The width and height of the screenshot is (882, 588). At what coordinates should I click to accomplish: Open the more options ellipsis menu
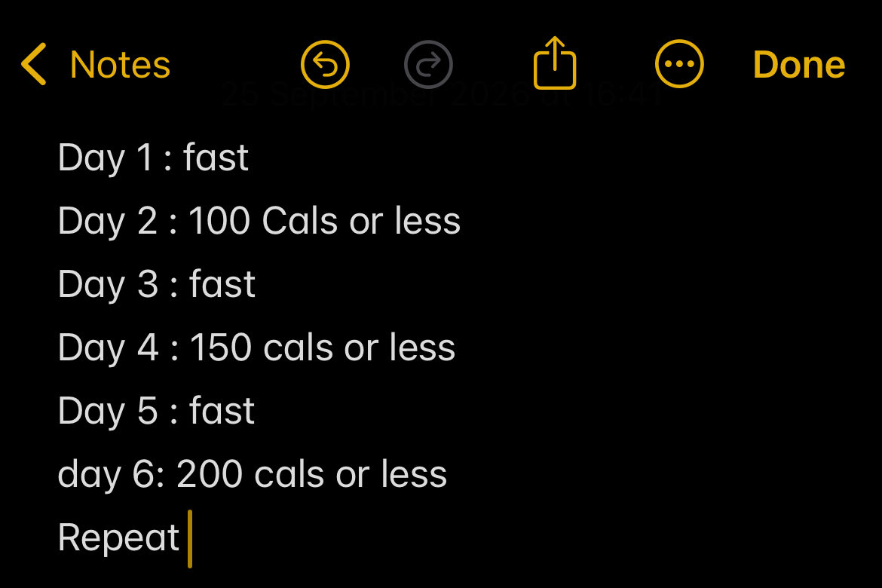point(679,64)
